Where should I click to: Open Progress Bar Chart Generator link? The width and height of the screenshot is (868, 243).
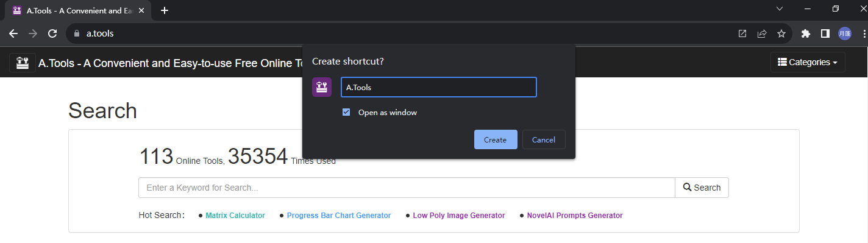point(339,216)
